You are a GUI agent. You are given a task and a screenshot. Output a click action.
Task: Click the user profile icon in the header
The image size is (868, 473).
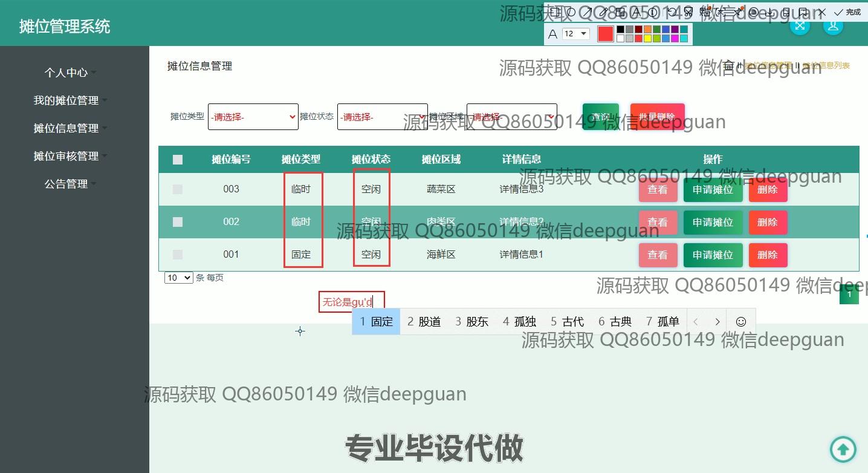click(833, 25)
